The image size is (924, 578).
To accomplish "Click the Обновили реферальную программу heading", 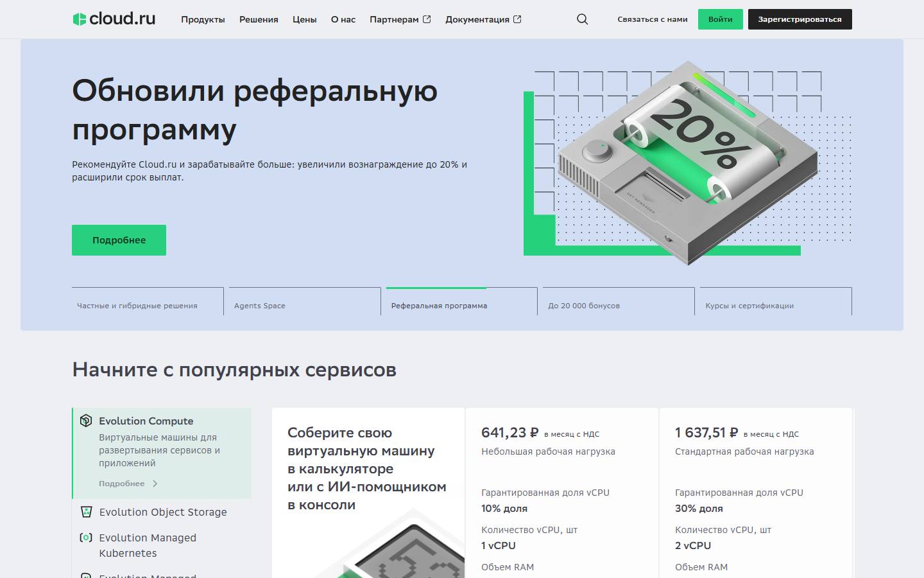I will click(255, 110).
